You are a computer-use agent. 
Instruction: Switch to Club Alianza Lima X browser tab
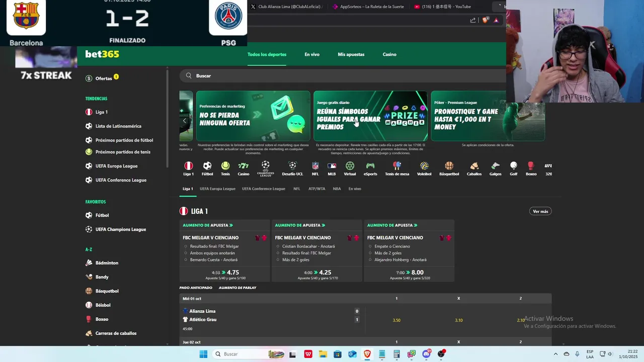287,7
